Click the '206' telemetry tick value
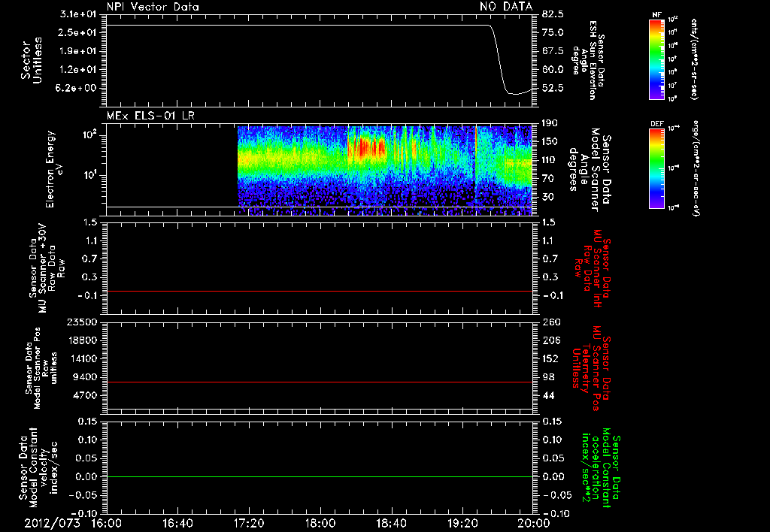Viewport: 770px width, 532px height. coord(550,340)
